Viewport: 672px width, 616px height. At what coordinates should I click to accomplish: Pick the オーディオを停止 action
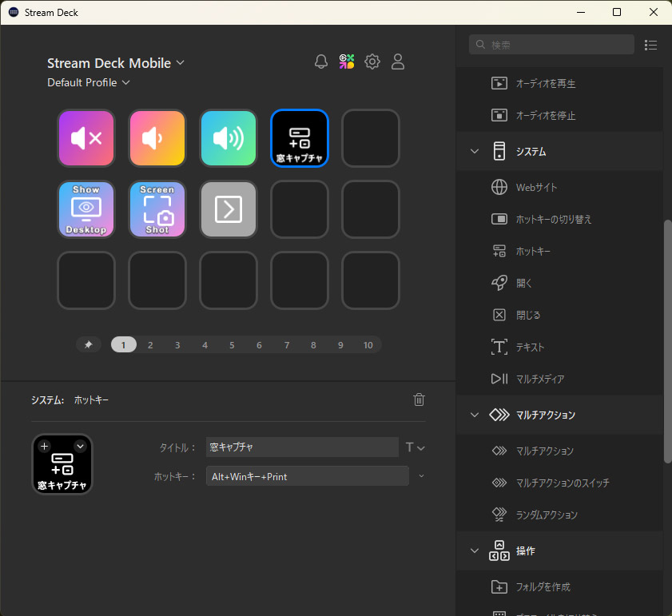pos(559,115)
